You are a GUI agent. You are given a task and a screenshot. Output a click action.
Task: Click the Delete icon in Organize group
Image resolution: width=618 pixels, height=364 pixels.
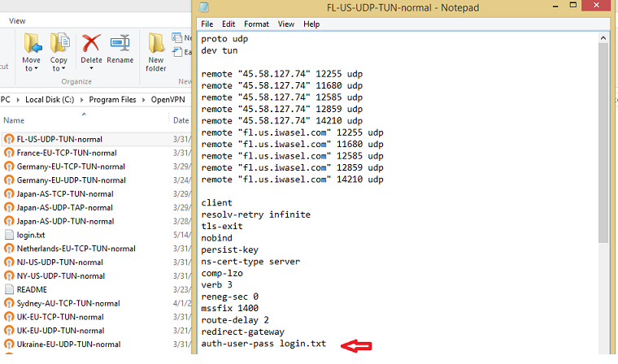pos(91,43)
